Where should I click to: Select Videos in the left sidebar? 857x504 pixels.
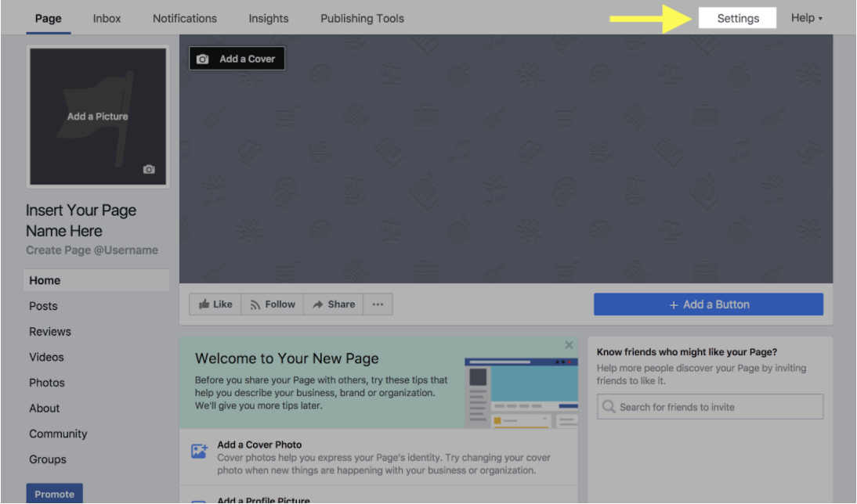pos(46,357)
